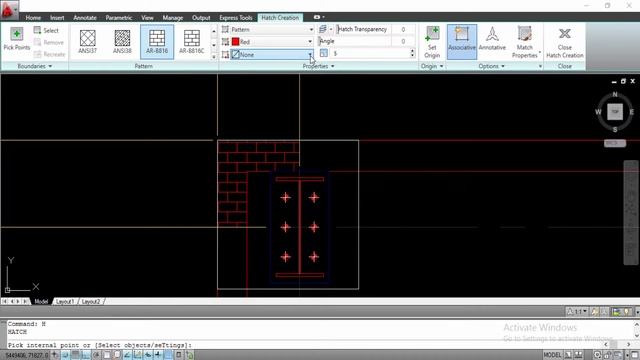Viewport: 640px width, 360px height.
Task: Switch to the Insert ribbon tab
Action: coord(57,18)
